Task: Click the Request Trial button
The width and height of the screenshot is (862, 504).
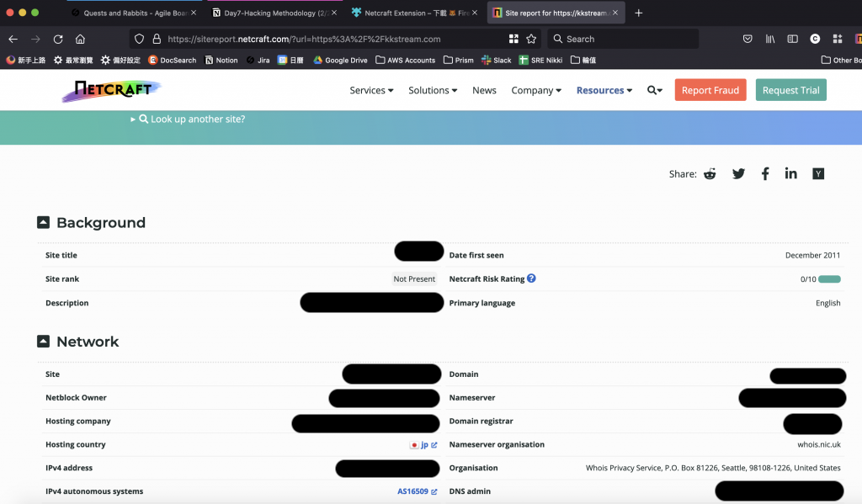Action: [x=790, y=90]
